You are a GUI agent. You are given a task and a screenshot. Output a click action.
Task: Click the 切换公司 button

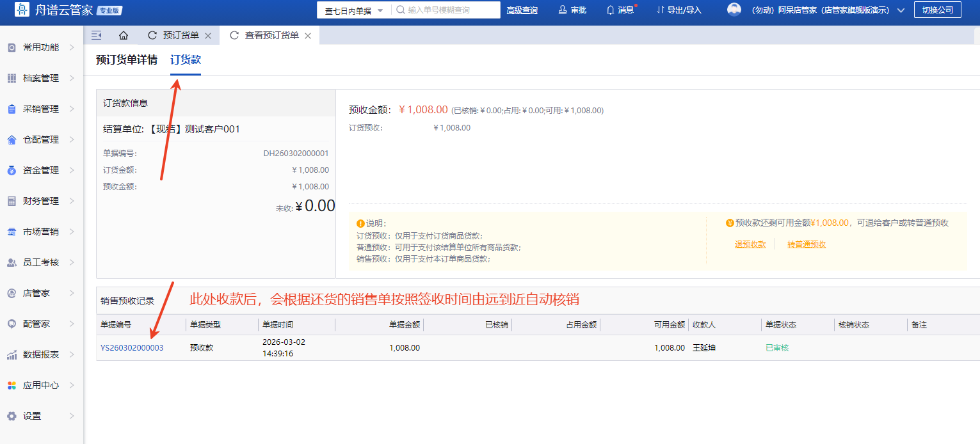937,10
